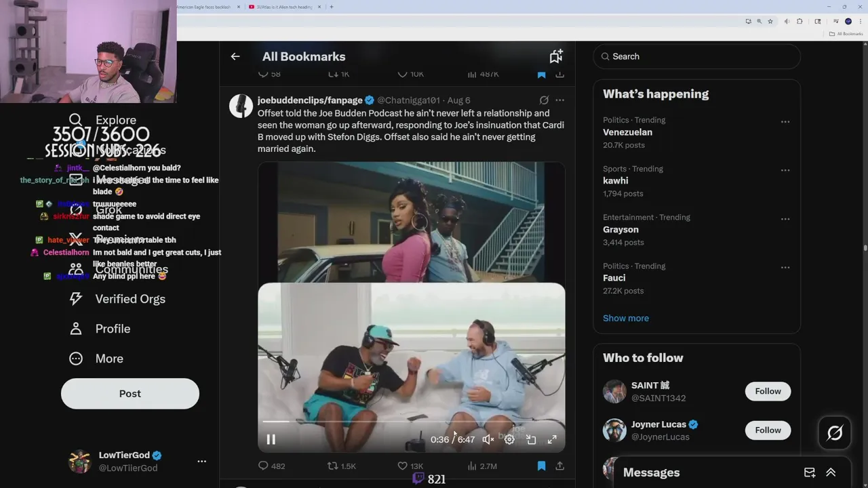Like the post with 10K likes
The height and width of the screenshot is (488, 868).
[x=410, y=74]
